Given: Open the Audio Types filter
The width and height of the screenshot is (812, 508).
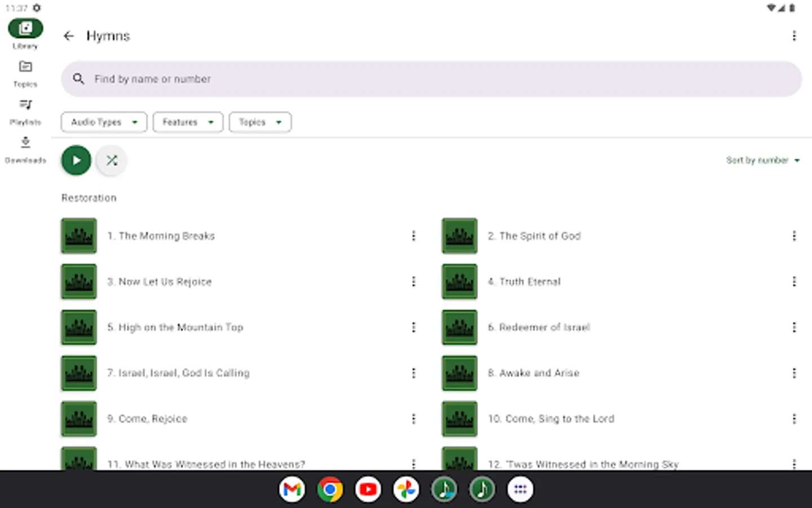Looking at the screenshot, I should pyautogui.click(x=104, y=122).
